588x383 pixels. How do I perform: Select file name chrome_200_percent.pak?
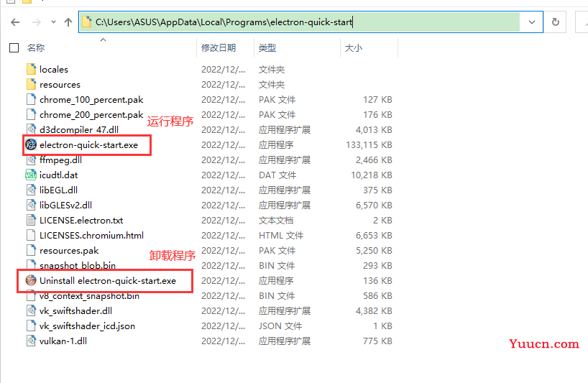[91, 115]
